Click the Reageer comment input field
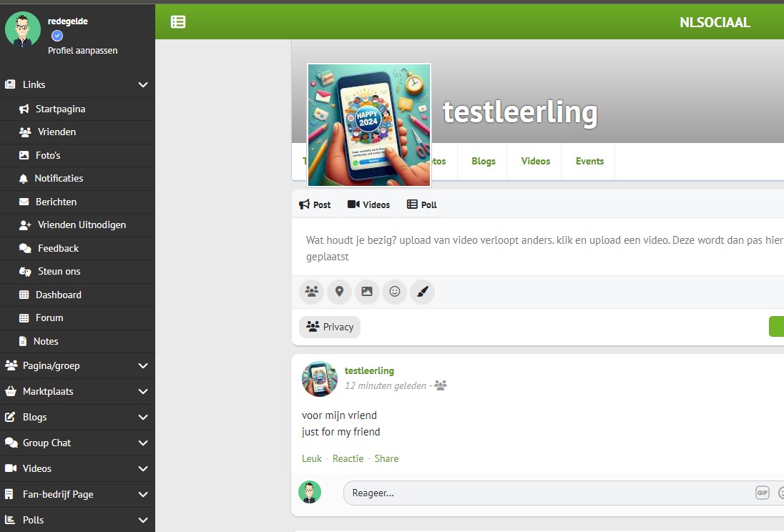Image resolution: width=784 pixels, height=532 pixels. (544, 493)
